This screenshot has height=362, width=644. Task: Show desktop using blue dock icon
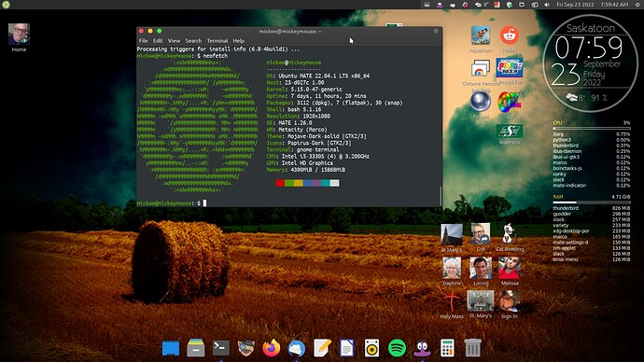click(171, 348)
